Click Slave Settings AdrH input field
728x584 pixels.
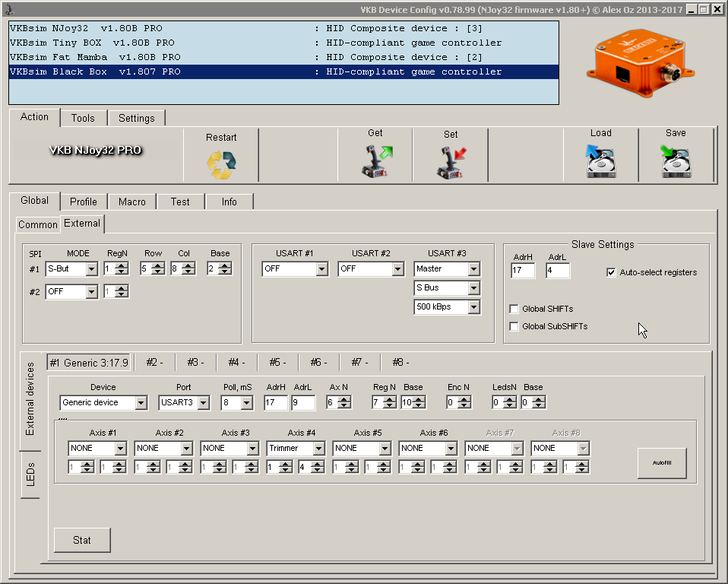[x=523, y=271]
